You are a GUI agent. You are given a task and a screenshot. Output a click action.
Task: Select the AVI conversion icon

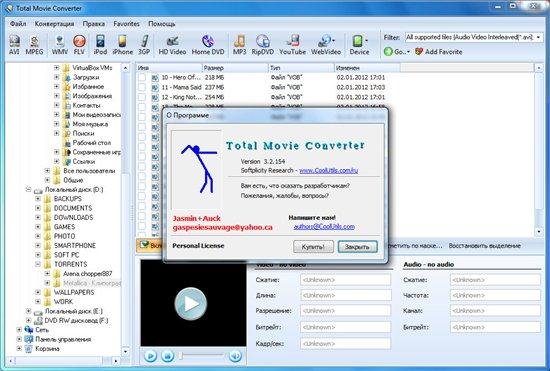(x=14, y=45)
